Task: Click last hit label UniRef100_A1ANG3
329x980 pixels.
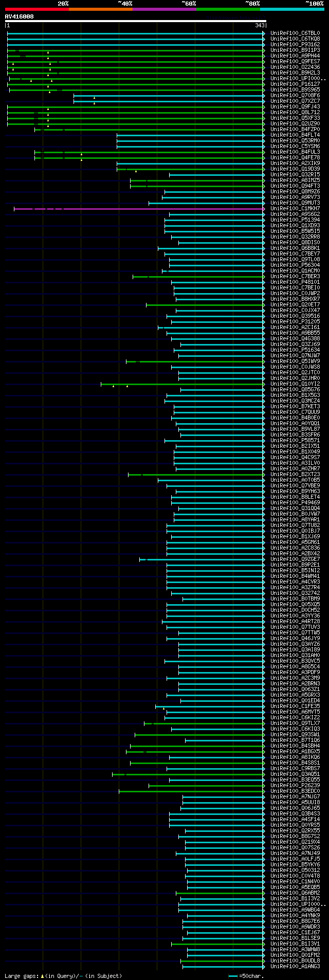Action: (295, 967)
